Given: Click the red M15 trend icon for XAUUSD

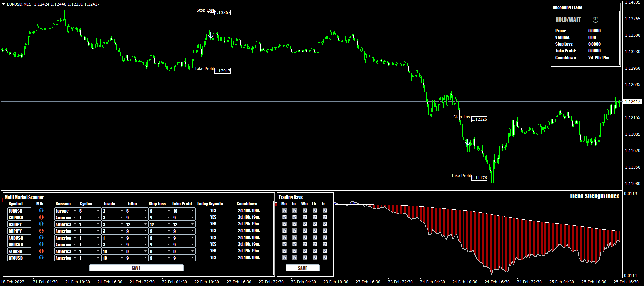Looking at the screenshot, I should (41, 251).
